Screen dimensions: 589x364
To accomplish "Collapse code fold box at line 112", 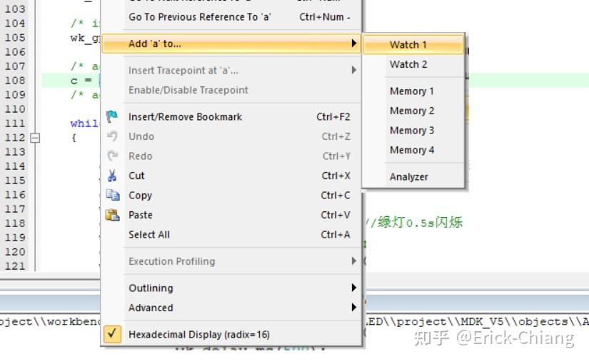I will 34,138.
